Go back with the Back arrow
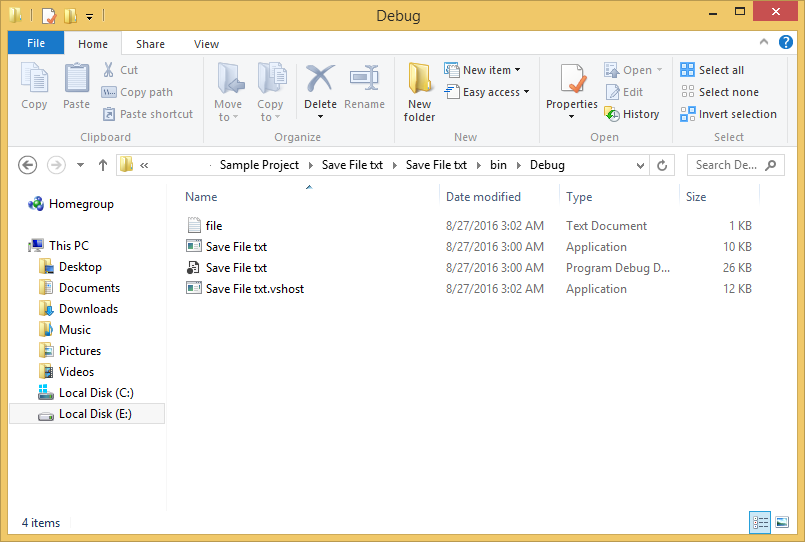The height and width of the screenshot is (542, 805). click(28, 165)
